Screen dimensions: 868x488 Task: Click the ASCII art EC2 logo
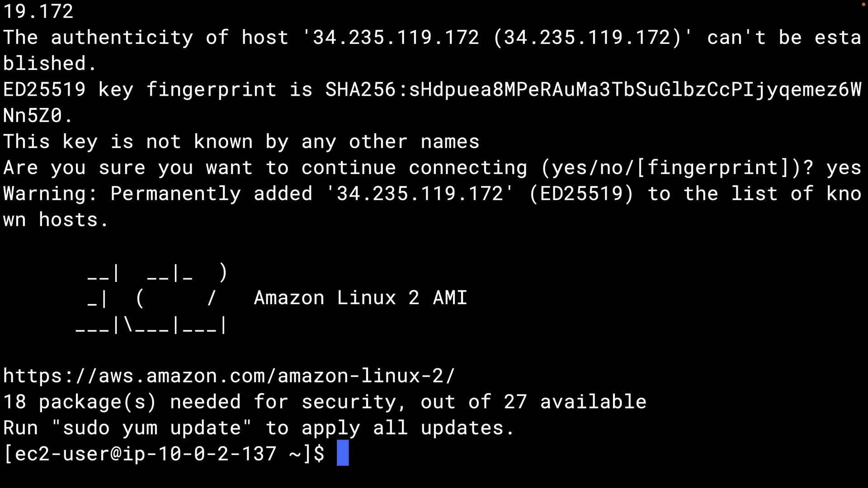point(151,298)
